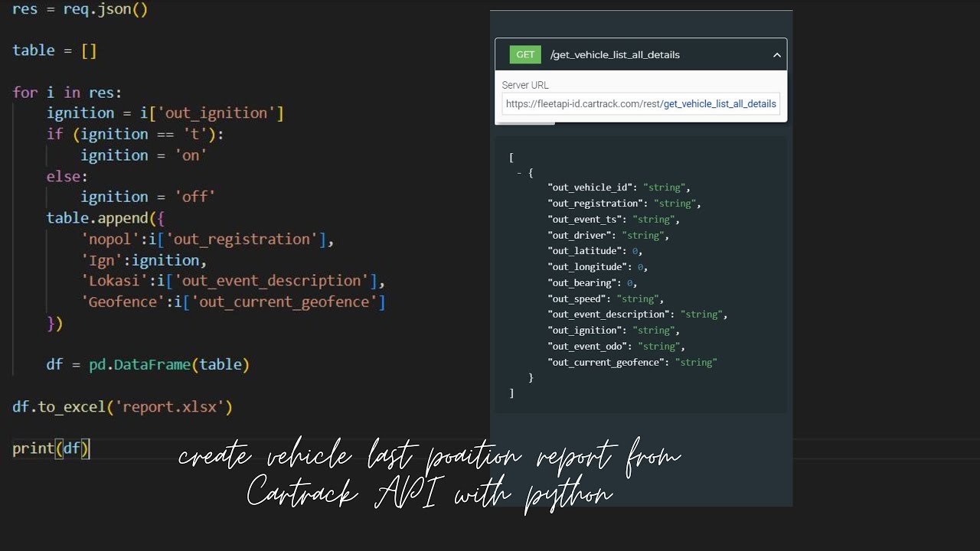
Task: Click the line ignition = 'on'
Action: click(144, 155)
